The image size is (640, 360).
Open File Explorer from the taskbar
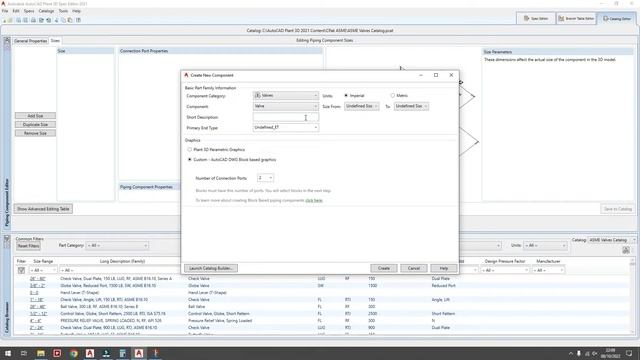pos(40,353)
